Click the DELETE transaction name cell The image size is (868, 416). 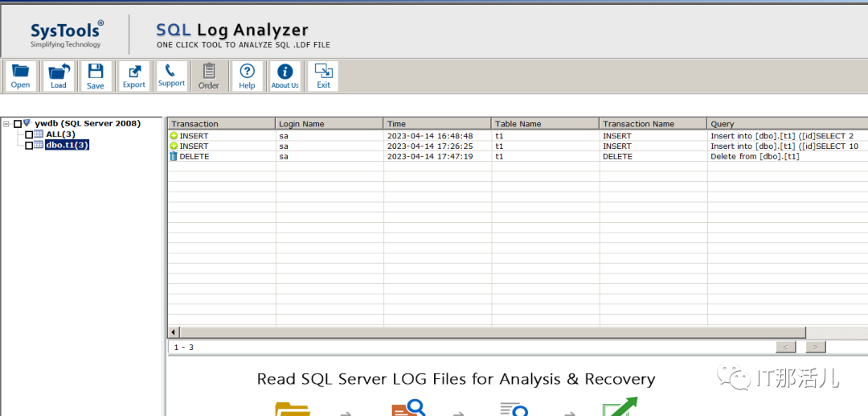[617, 157]
